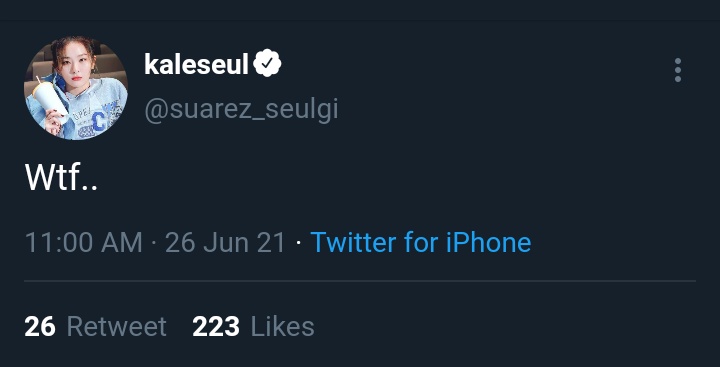Open kaleseul's profile picture
Image resolution: width=720 pixels, height=367 pixels.
click(76, 88)
